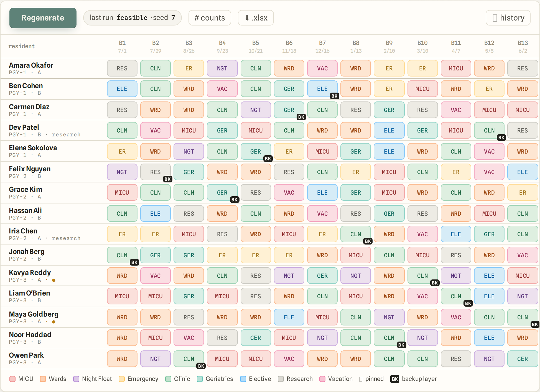
Task: Click BK badge on Jonah Berg's B1 CLN
Action: [134, 262]
